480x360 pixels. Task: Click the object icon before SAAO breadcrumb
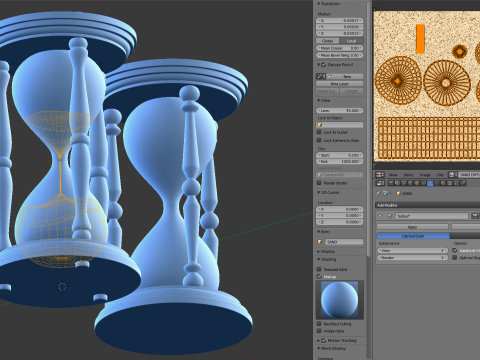[x=399, y=193]
